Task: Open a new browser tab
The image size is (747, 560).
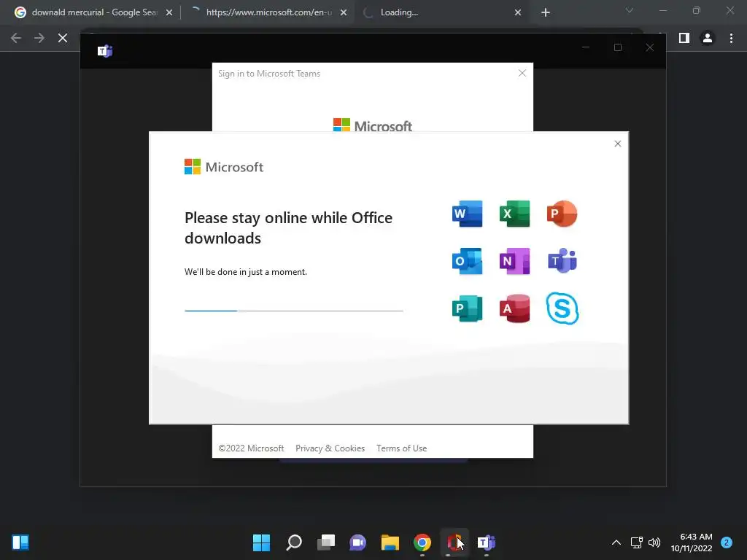Action: click(x=546, y=13)
